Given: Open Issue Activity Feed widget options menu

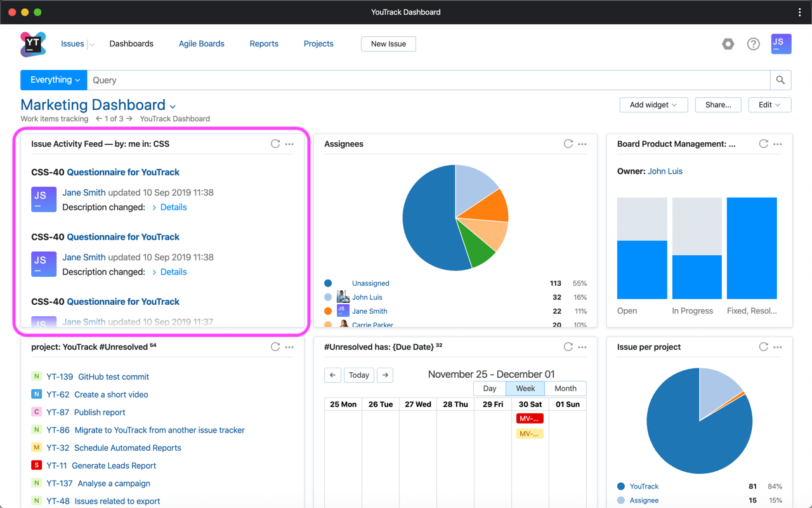Looking at the screenshot, I should [x=289, y=144].
